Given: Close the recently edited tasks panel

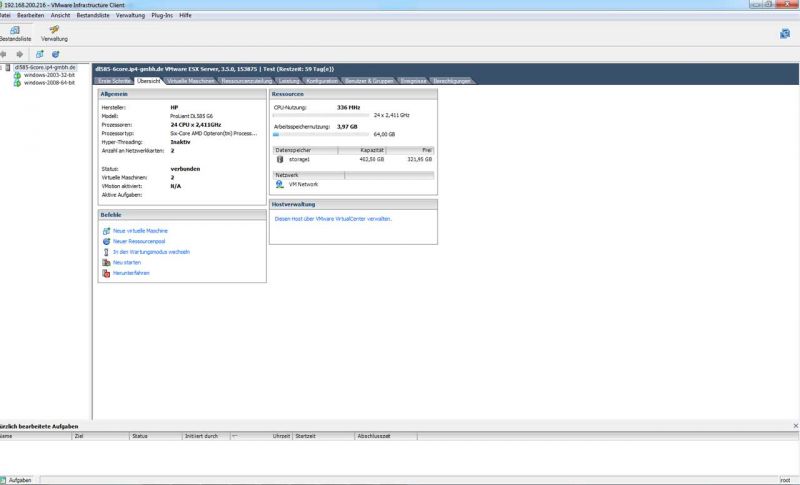Looking at the screenshot, I should [795, 426].
